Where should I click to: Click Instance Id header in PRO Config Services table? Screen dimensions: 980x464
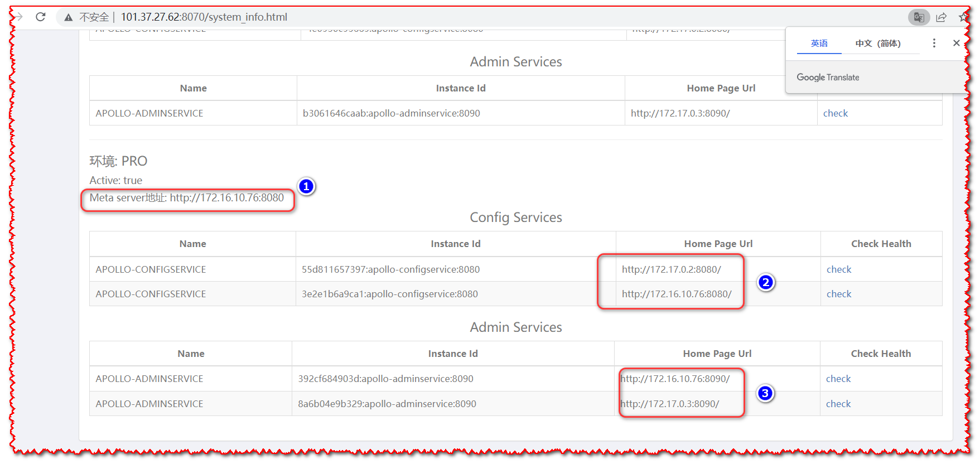pyautogui.click(x=456, y=244)
